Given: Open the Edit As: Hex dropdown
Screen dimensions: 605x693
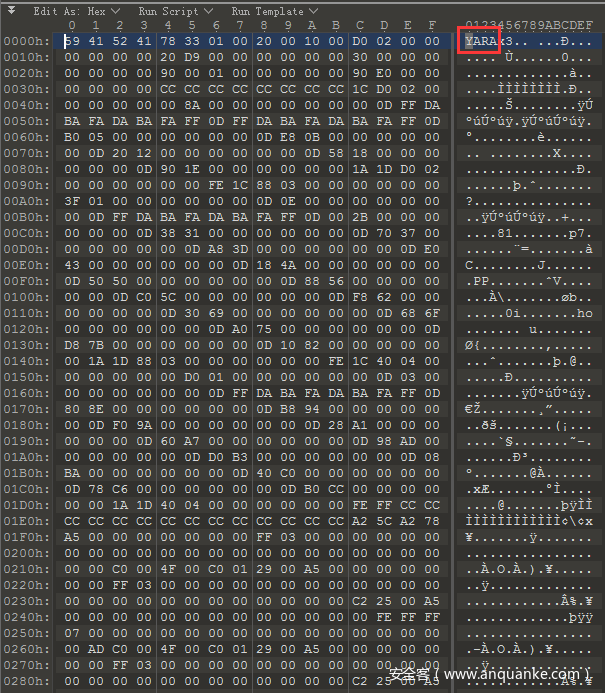Looking at the screenshot, I should (x=77, y=11).
